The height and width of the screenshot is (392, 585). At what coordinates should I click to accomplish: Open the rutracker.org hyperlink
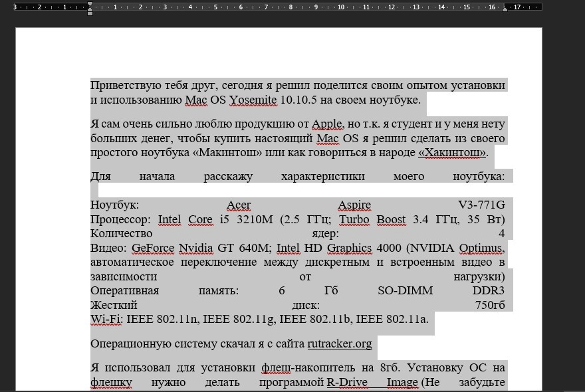click(340, 343)
